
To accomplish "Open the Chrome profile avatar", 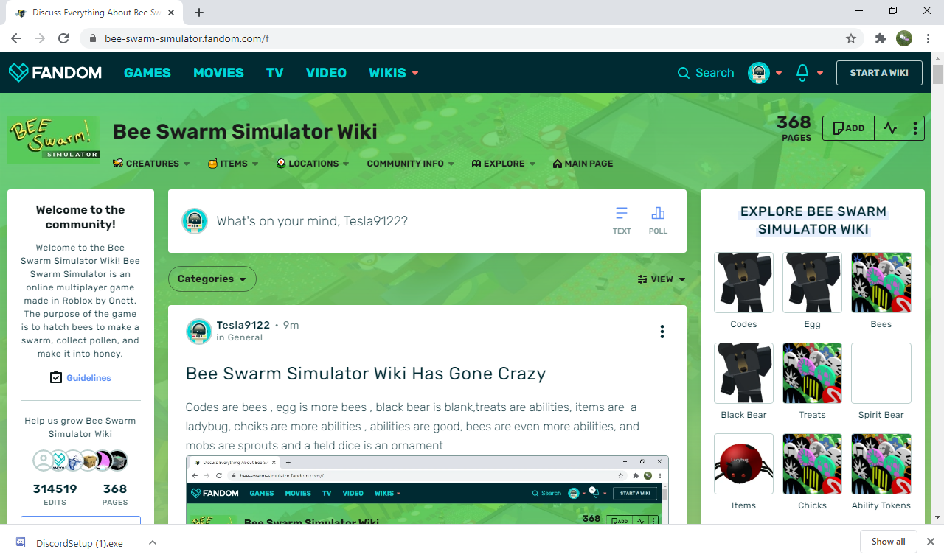I will pos(904,38).
